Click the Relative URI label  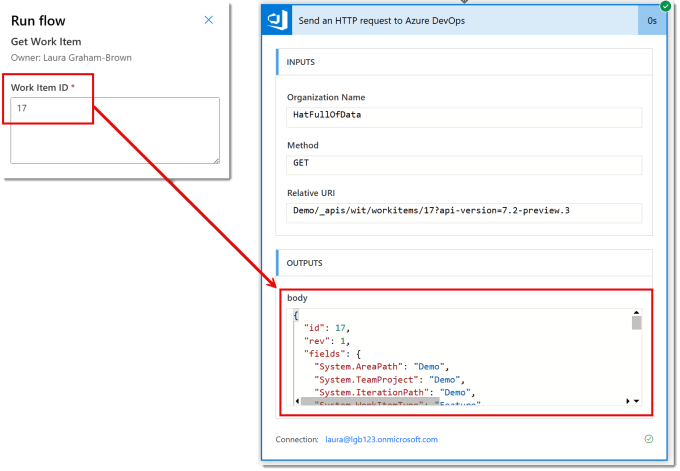tap(311, 193)
